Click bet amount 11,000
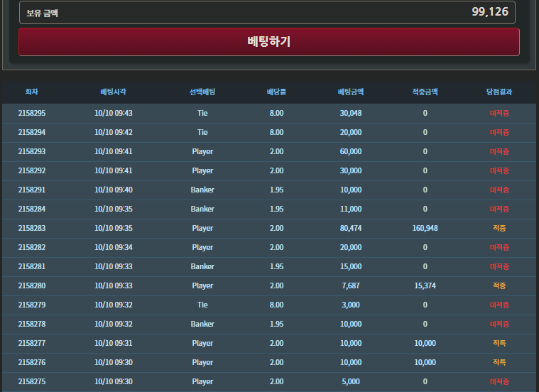539x392 pixels. pyautogui.click(x=351, y=209)
